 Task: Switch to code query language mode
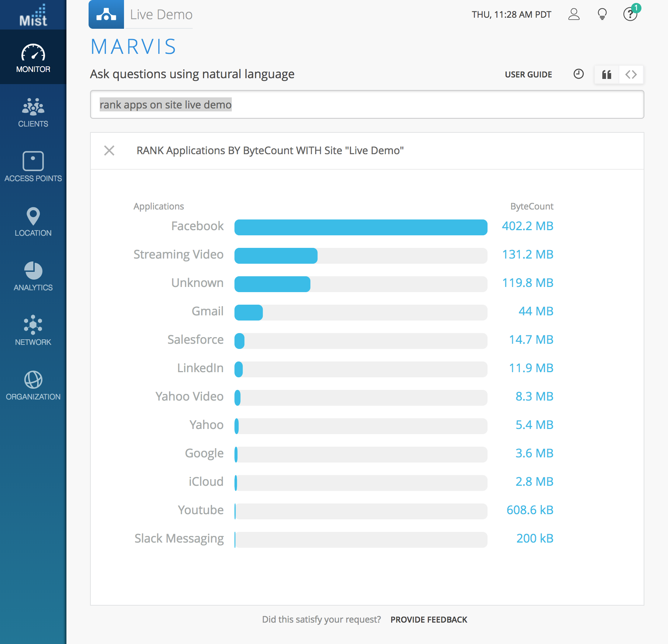631,75
